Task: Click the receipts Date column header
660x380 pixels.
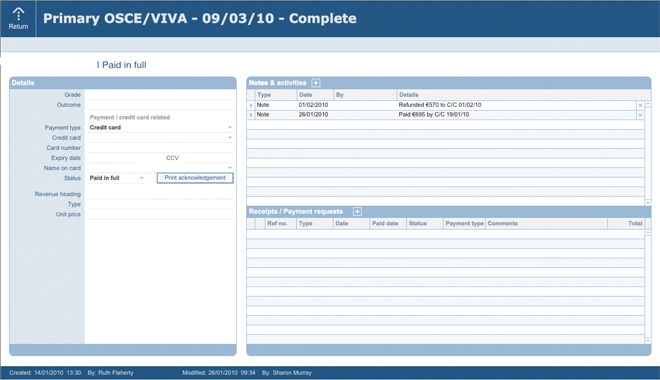Action: click(x=351, y=223)
